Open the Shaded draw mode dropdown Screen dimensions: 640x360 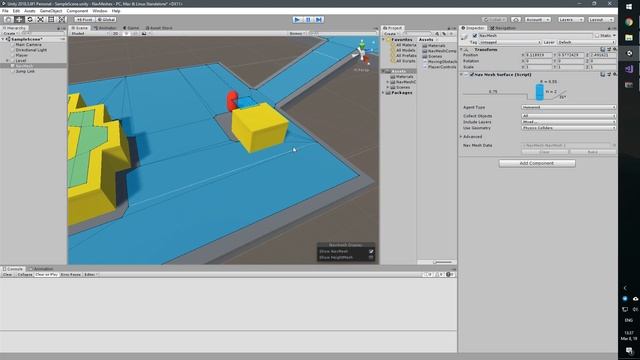[x=90, y=33]
